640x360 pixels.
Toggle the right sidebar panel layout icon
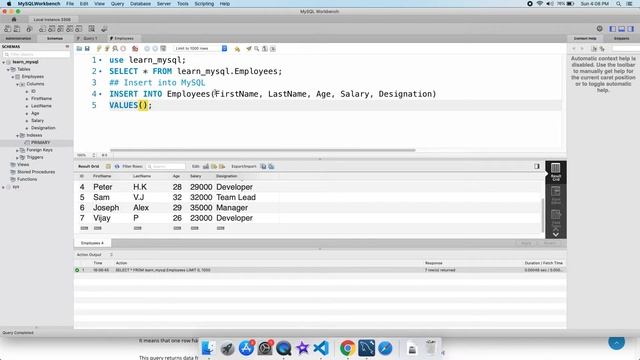[x=631, y=29]
